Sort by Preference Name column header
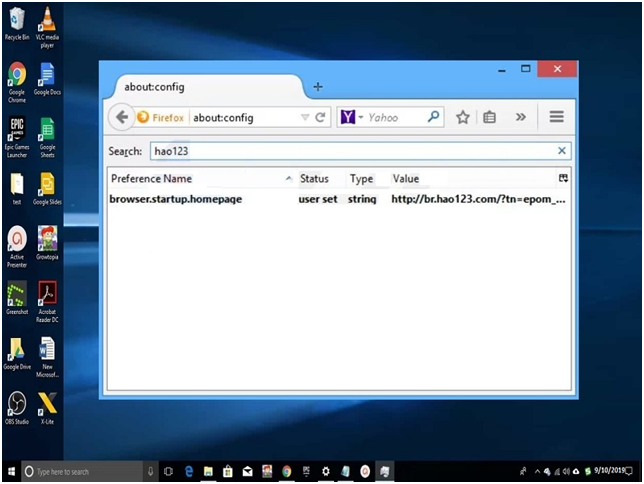Screen dimensions: 644x484 (x=202, y=179)
